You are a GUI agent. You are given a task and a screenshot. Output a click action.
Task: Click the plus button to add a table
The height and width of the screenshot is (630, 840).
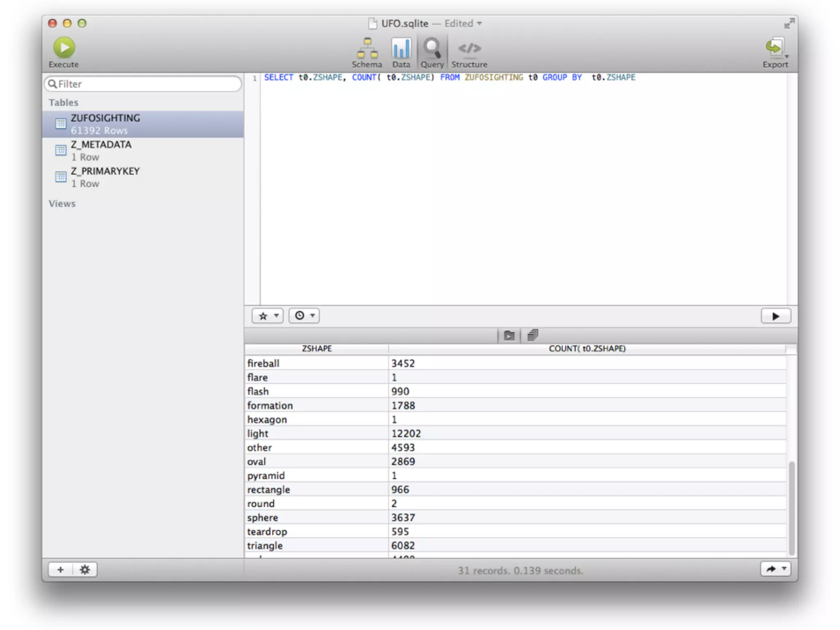point(61,570)
